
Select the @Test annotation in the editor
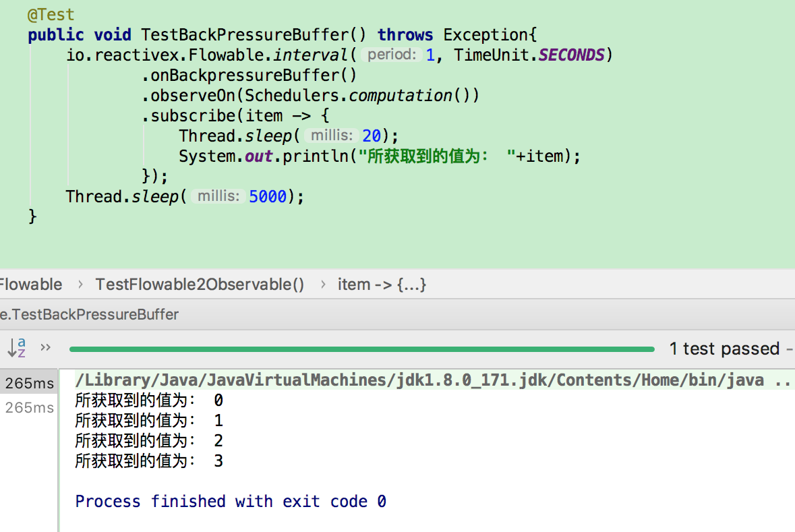[50, 13]
